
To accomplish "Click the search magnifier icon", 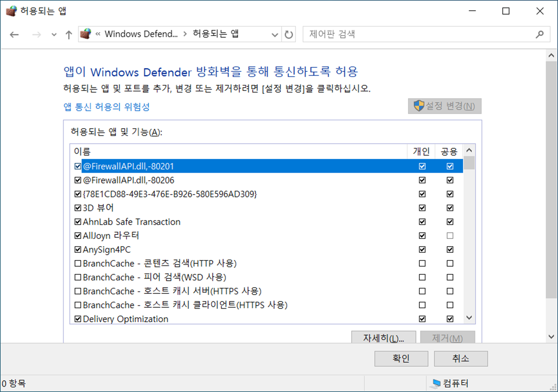I will [x=540, y=34].
